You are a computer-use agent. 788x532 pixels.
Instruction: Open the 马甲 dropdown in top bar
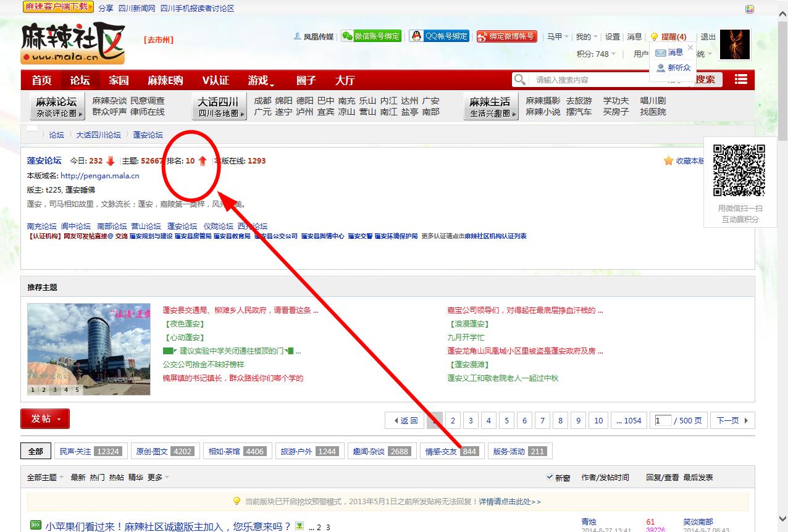click(558, 37)
